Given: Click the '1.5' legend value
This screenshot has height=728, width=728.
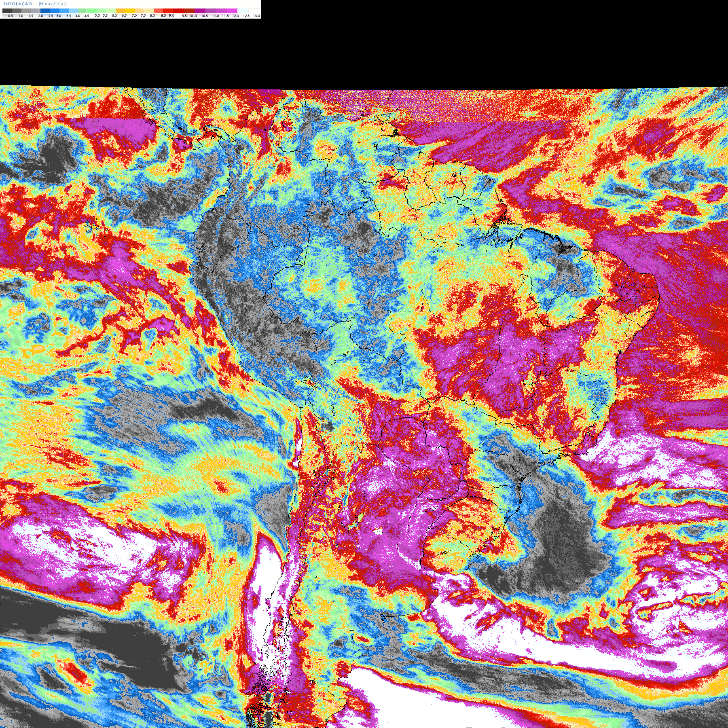Looking at the screenshot, I should point(31,16).
